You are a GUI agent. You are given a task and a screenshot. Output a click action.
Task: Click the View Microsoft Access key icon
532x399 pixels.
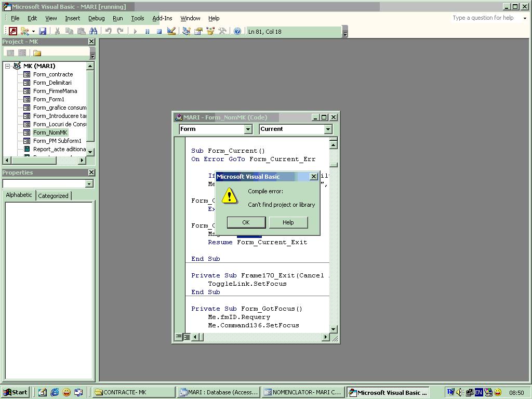click(x=13, y=31)
